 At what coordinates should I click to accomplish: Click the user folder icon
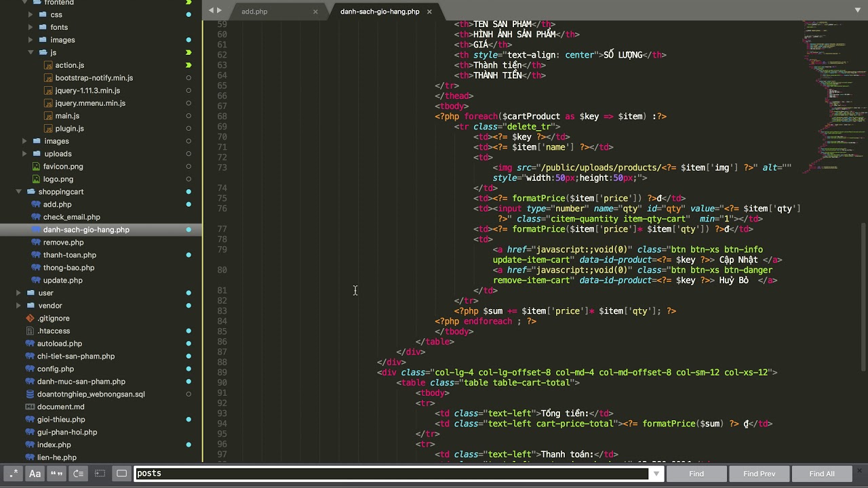click(x=31, y=293)
